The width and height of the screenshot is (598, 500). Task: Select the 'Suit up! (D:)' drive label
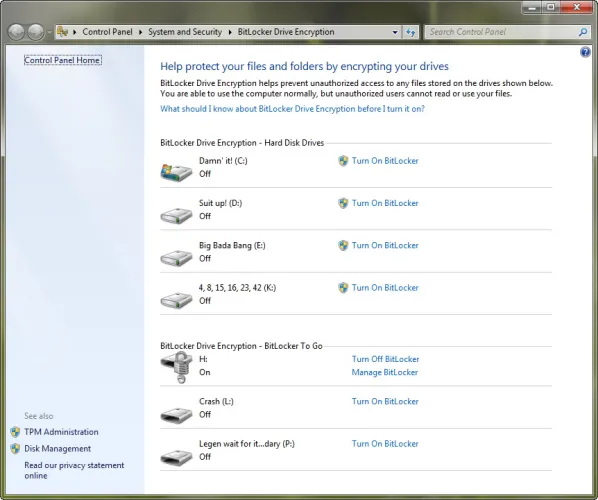(220, 203)
